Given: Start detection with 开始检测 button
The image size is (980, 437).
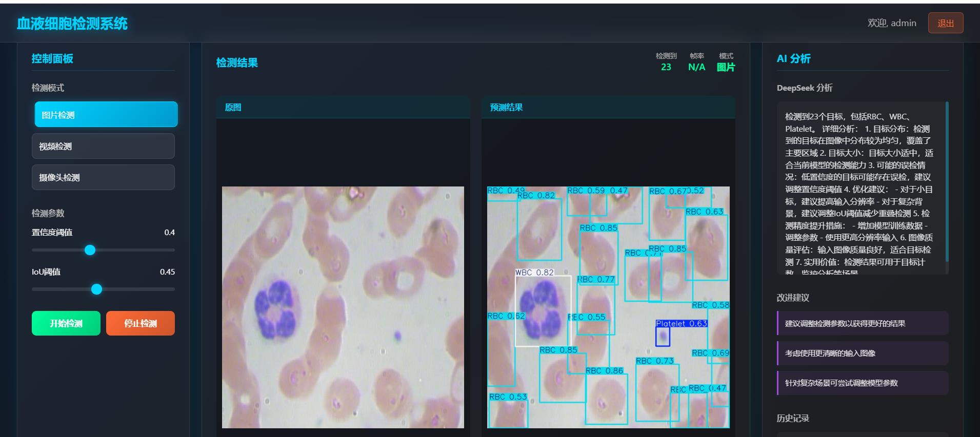Looking at the screenshot, I should pyautogui.click(x=66, y=323).
